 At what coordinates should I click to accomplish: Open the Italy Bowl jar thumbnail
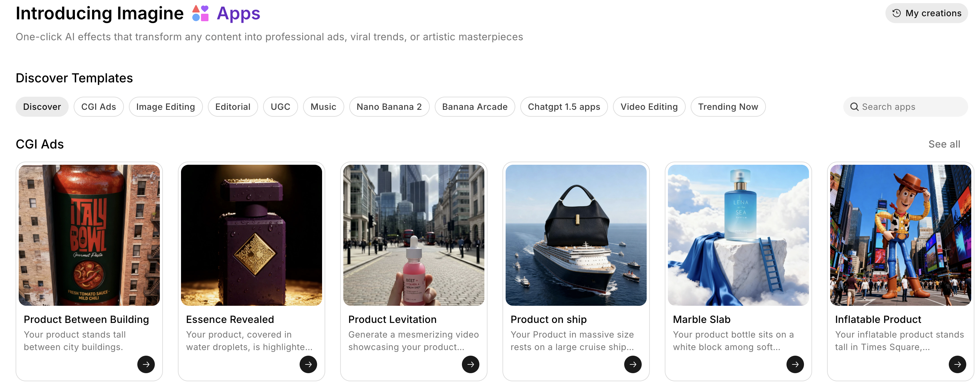pos(89,235)
